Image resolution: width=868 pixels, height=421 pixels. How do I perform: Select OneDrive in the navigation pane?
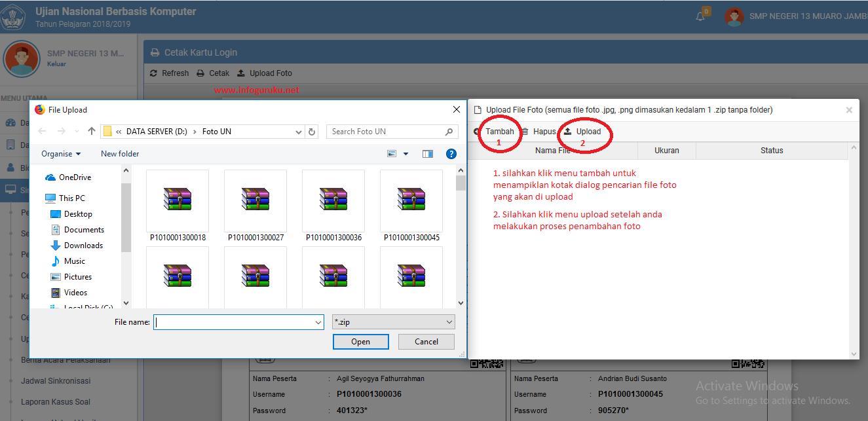[68, 177]
